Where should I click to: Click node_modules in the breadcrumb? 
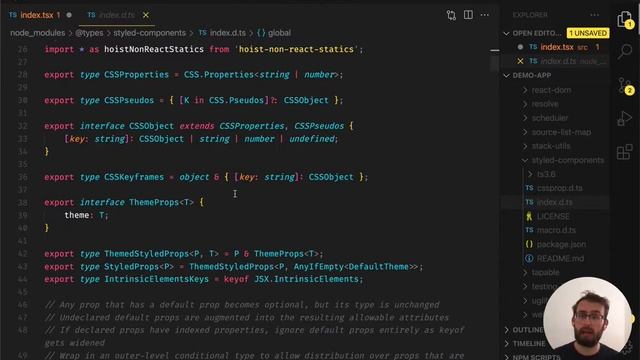(x=38, y=33)
